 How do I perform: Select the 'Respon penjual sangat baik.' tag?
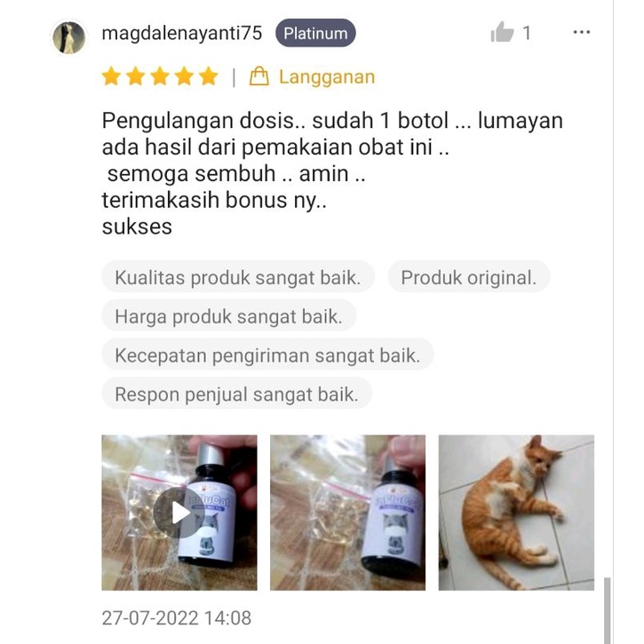click(x=237, y=394)
